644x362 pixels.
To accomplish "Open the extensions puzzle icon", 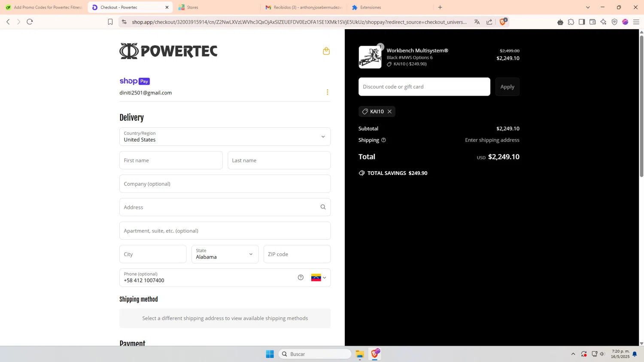I will (x=571, y=22).
